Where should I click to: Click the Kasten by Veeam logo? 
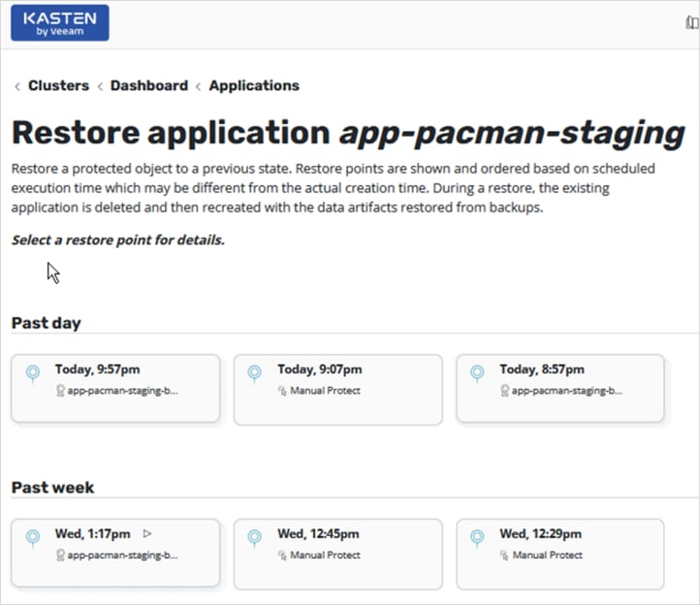[x=60, y=22]
